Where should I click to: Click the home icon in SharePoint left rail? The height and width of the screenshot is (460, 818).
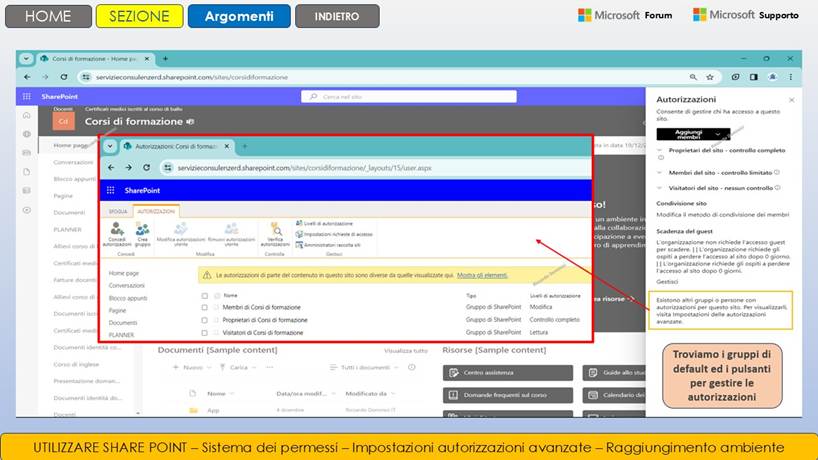[x=27, y=115]
